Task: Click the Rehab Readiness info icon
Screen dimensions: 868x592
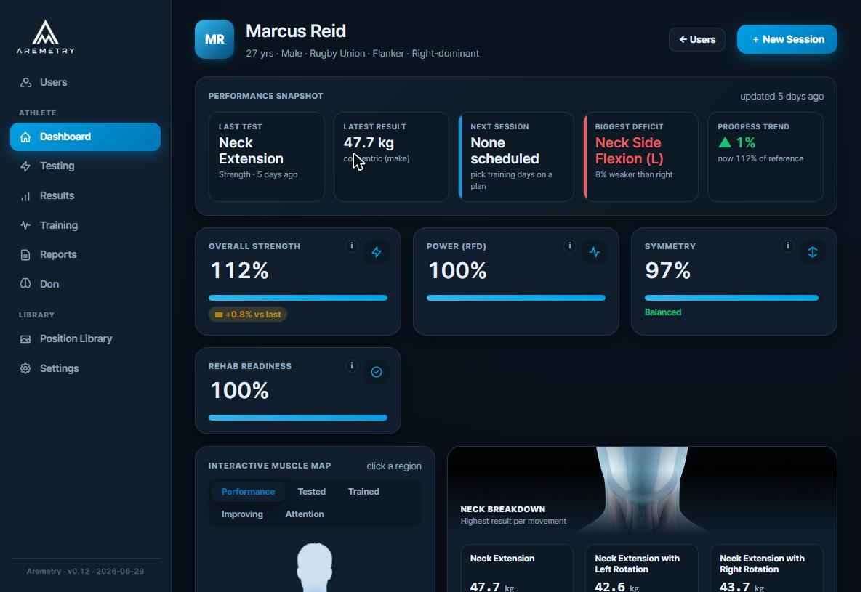Action: click(352, 365)
